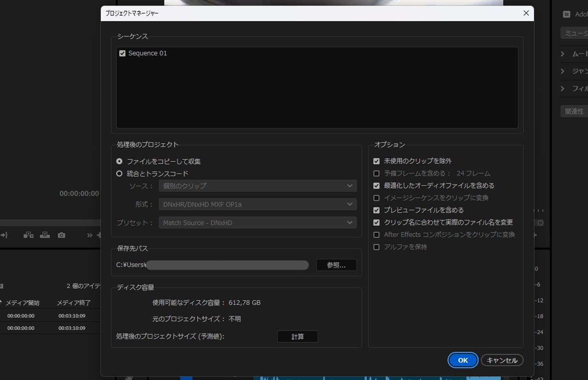Expand the ジャンル section
Image resolution: width=588 pixels, height=380 pixels.
[563, 71]
